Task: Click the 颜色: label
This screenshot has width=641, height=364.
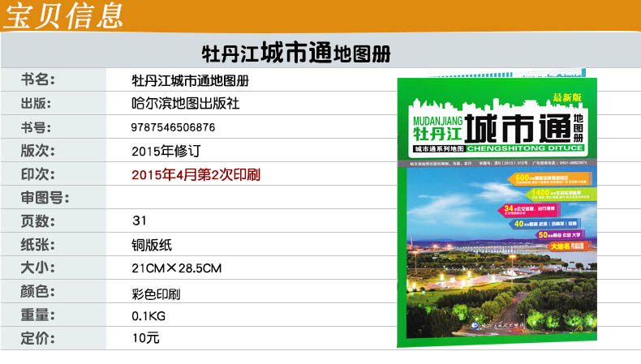Action: [x=37, y=292]
